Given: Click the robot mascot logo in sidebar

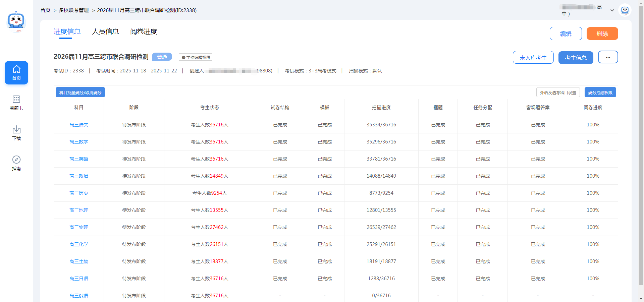Looking at the screenshot, I should [16, 21].
